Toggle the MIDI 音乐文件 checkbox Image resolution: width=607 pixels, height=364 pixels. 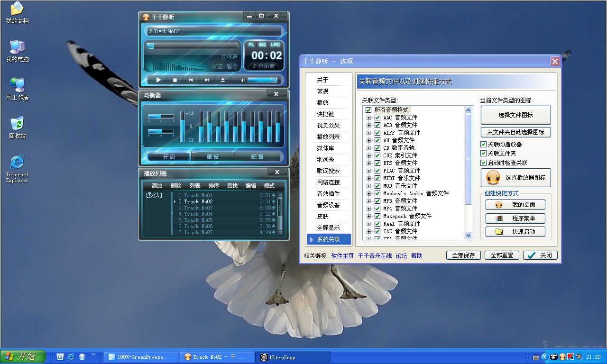click(377, 178)
